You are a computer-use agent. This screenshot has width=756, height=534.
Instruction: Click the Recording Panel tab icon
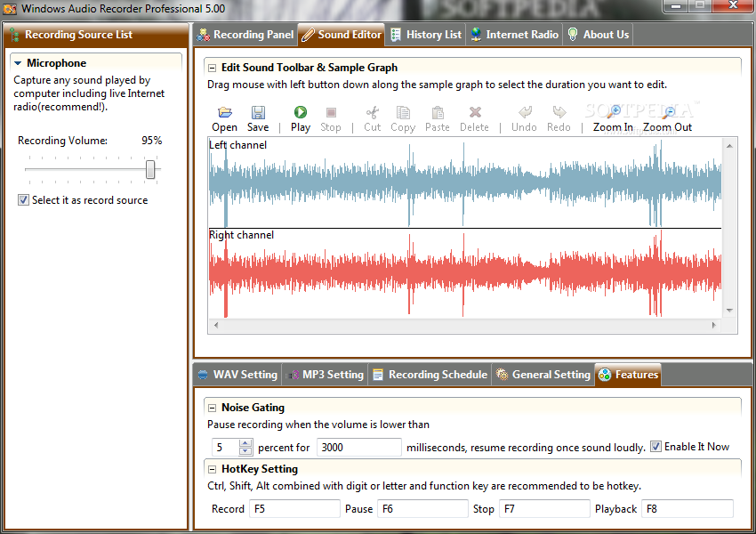[204, 35]
